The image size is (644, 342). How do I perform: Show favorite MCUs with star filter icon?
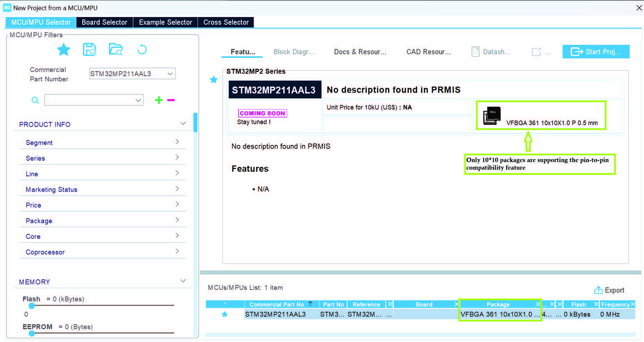click(x=64, y=50)
